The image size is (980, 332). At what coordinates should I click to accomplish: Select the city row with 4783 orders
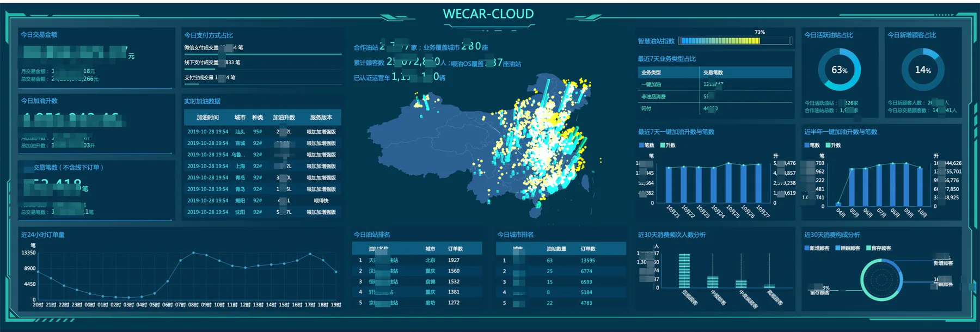click(x=561, y=303)
